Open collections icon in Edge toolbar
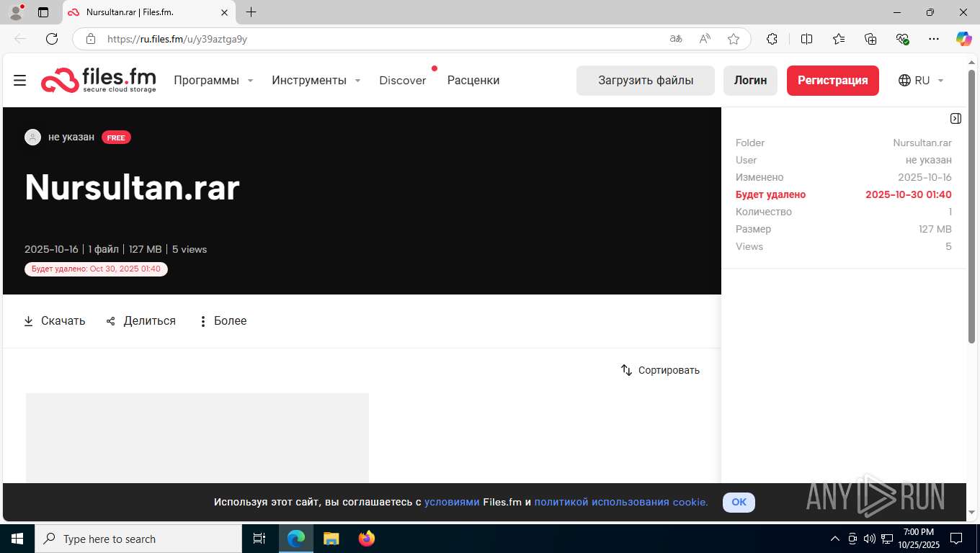 point(870,39)
